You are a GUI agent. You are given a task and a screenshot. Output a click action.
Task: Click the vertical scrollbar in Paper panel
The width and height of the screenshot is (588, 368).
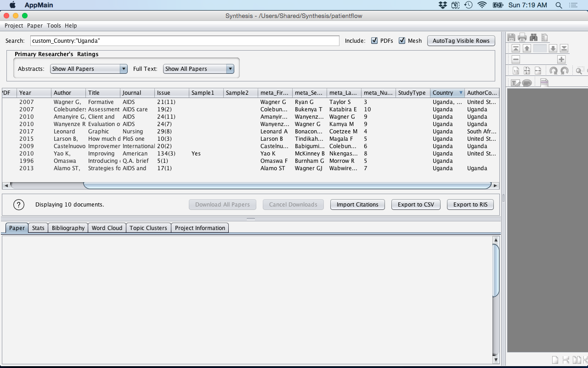coord(496,270)
